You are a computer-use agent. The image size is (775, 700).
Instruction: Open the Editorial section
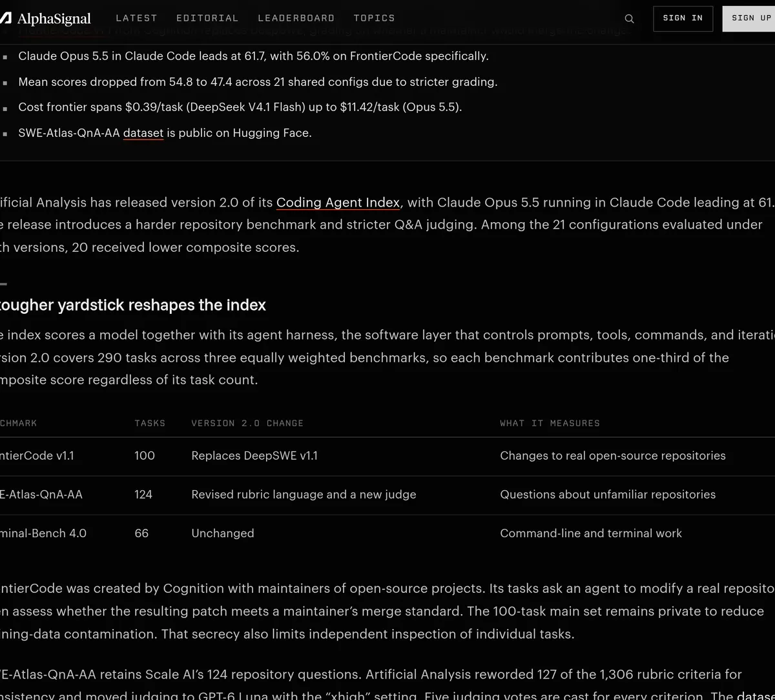point(207,18)
